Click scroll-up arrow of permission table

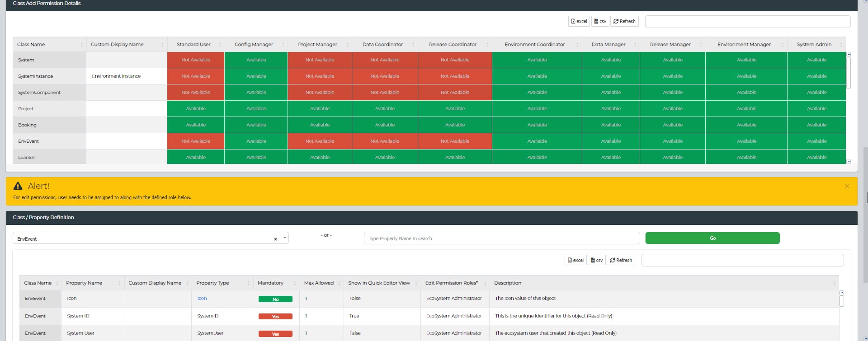[849, 54]
